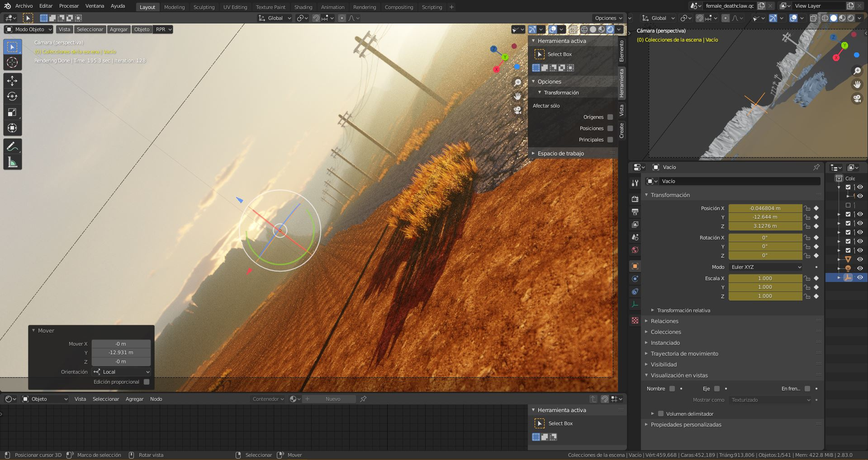Toggle the Orígenes checkbox
Image resolution: width=868 pixels, height=460 pixels.
[x=610, y=117]
